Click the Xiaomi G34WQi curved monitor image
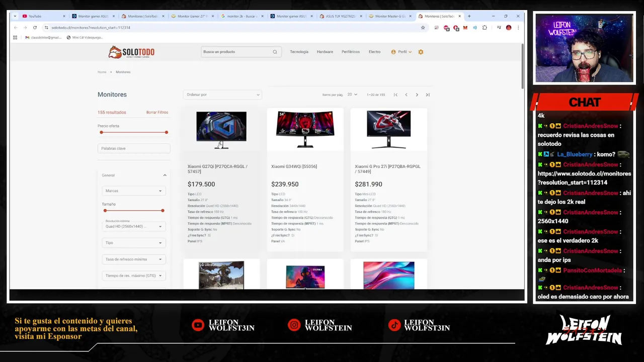Image resolution: width=644 pixels, height=362 pixels. (x=305, y=129)
